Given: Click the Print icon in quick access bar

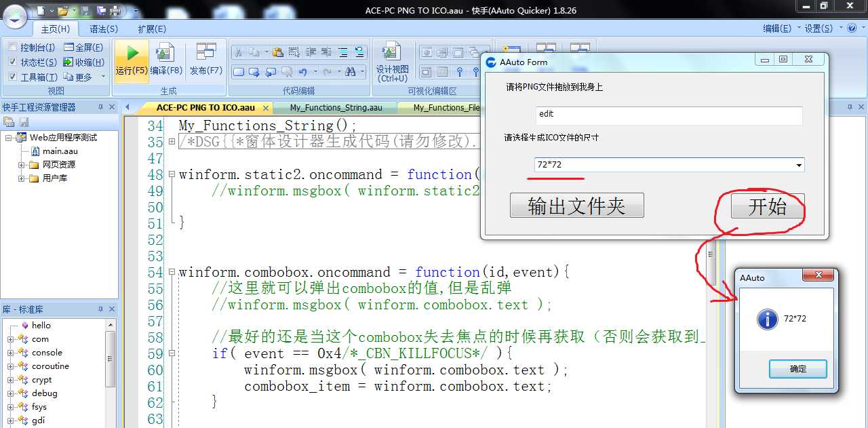Looking at the screenshot, I should [x=115, y=10].
